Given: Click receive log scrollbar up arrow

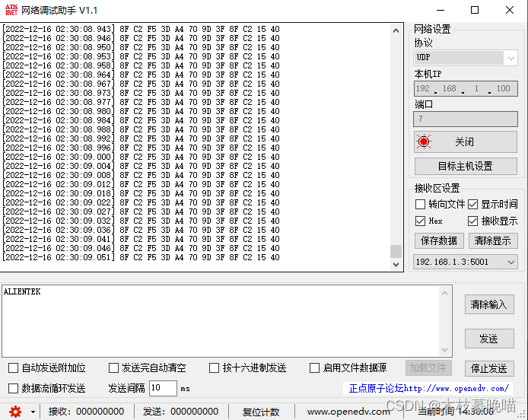Looking at the screenshot, I should (x=396, y=30).
